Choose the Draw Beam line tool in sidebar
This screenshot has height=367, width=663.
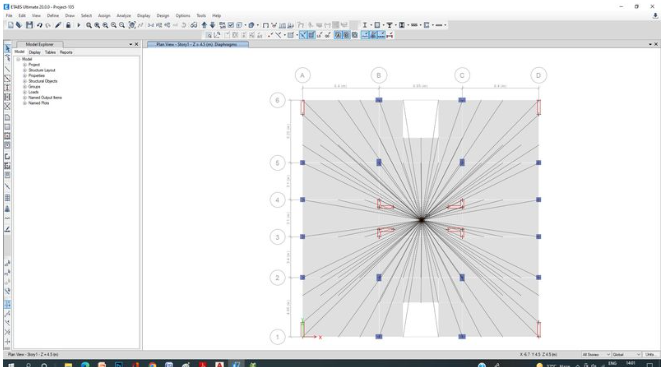pyautogui.click(x=7, y=68)
